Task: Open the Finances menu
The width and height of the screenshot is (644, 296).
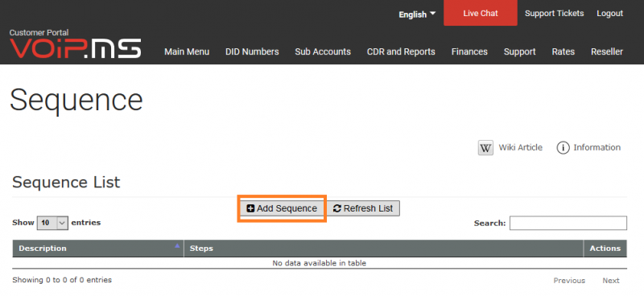Action: tap(469, 51)
